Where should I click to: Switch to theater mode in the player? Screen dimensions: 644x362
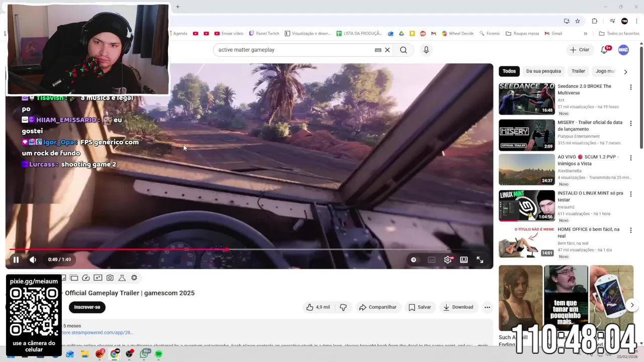(x=464, y=259)
